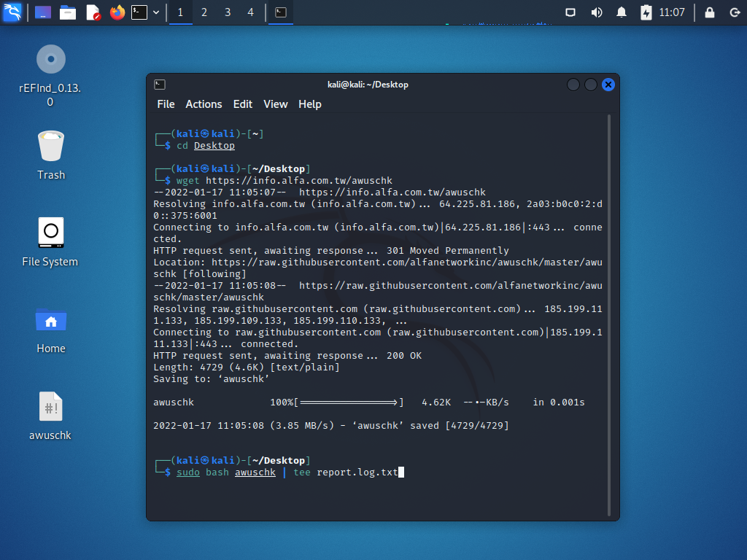Click the 11:07 clock
Image resolution: width=747 pixels, height=560 pixels.
(672, 12)
